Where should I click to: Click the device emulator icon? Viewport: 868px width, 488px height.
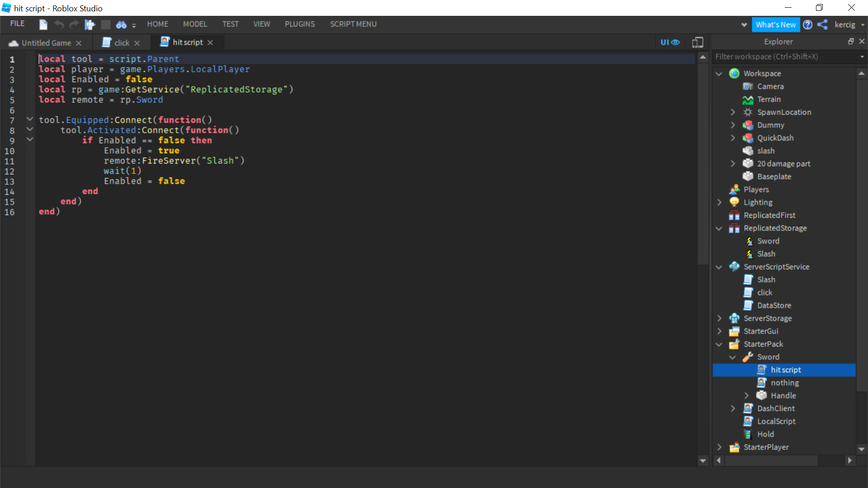[x=698, y=42]
